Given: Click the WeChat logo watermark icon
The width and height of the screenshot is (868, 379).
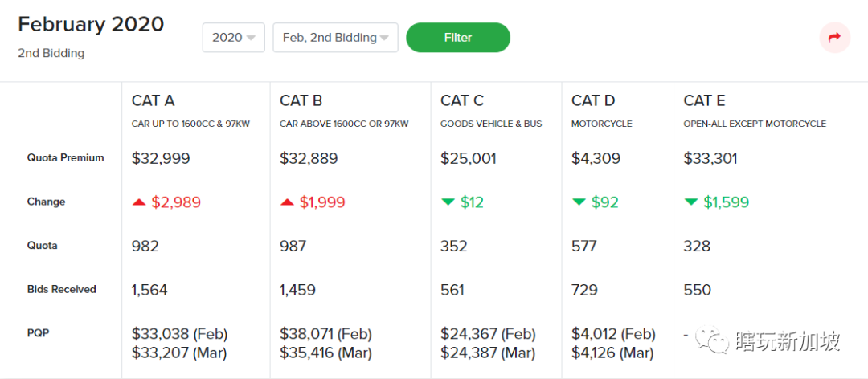Looking at the screenshot, I should point(712,342).
